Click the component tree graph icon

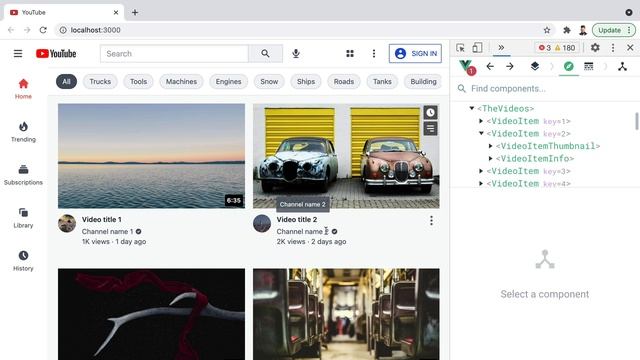(622, 66)
